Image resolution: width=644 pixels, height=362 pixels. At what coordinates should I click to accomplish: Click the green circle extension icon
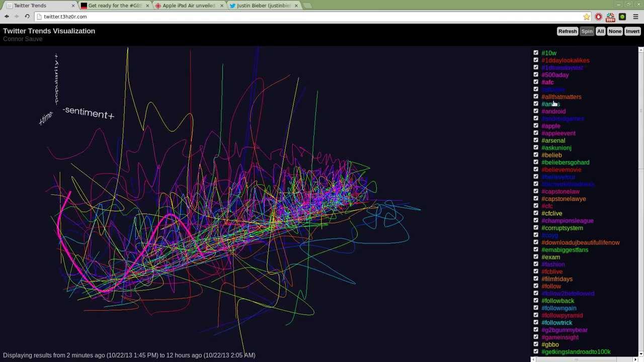(622, 17)
